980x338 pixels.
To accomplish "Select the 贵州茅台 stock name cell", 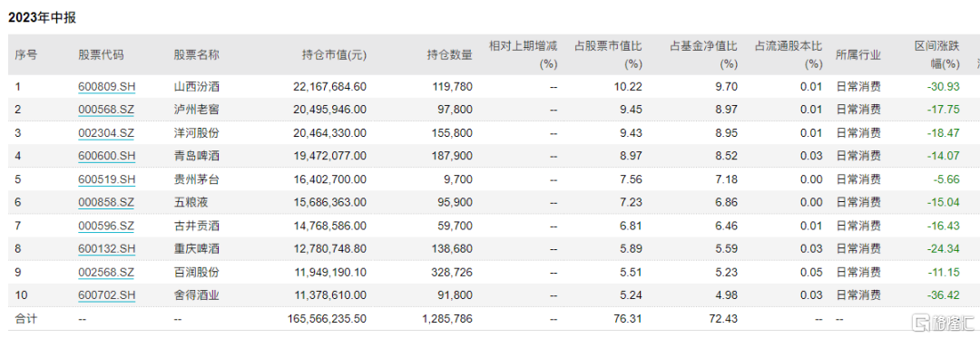I will 196,179.
